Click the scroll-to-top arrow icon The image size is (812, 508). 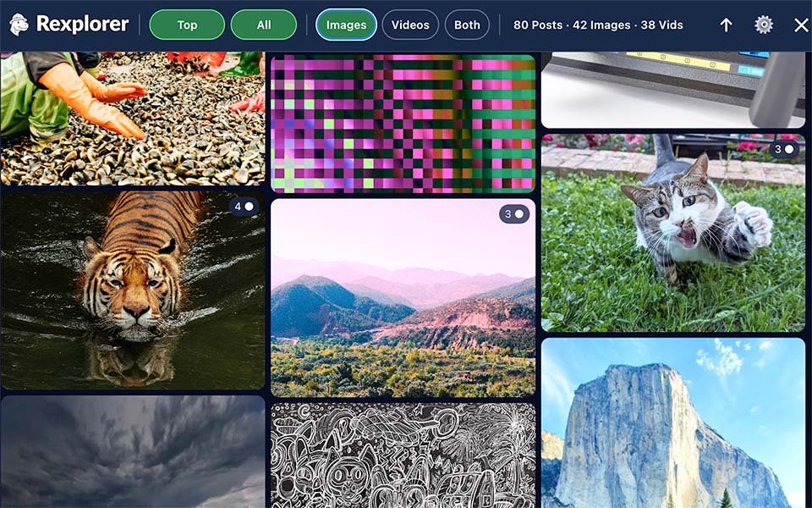tap(725, 25)
